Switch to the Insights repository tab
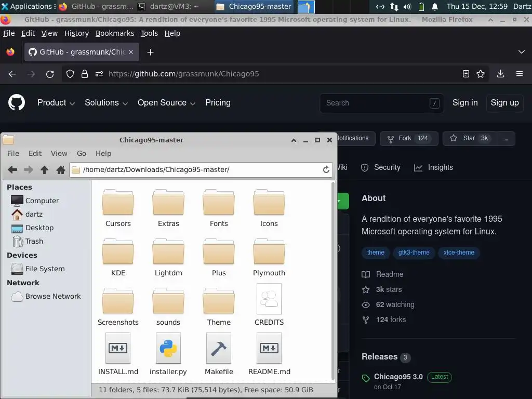532x399 pixels. click(x=434, y=167)
